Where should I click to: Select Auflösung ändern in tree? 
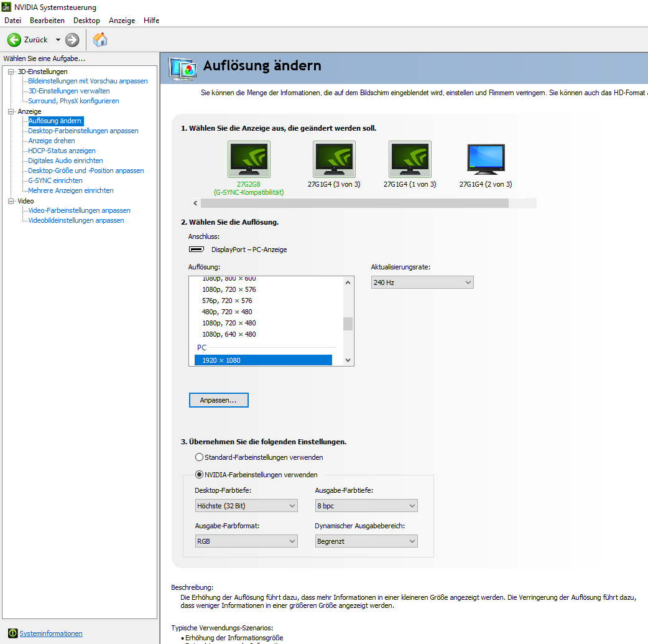point(55,121)
